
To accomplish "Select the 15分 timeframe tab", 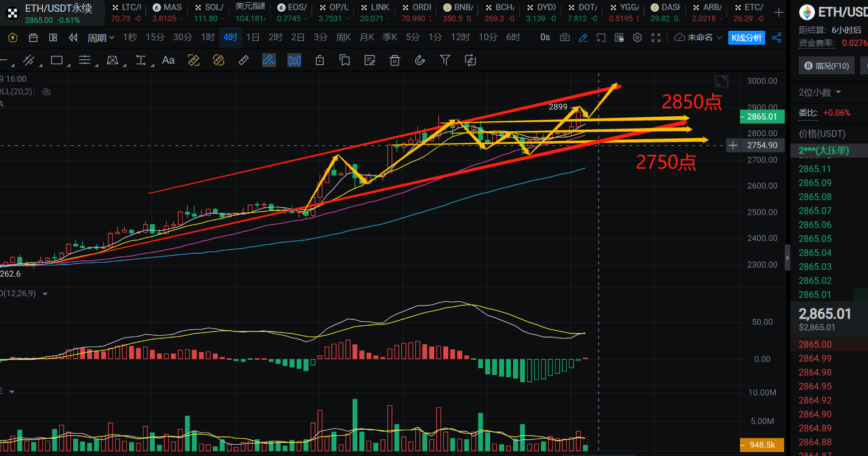I will 155,37.
